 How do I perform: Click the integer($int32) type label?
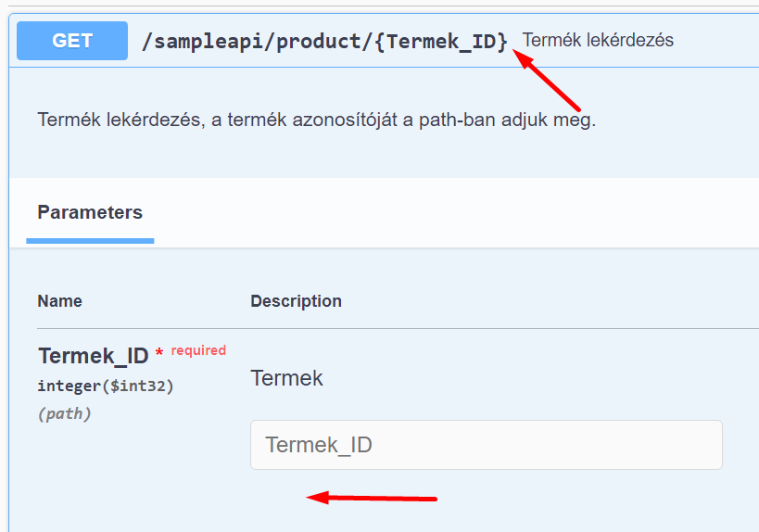(x=106, y=386)
